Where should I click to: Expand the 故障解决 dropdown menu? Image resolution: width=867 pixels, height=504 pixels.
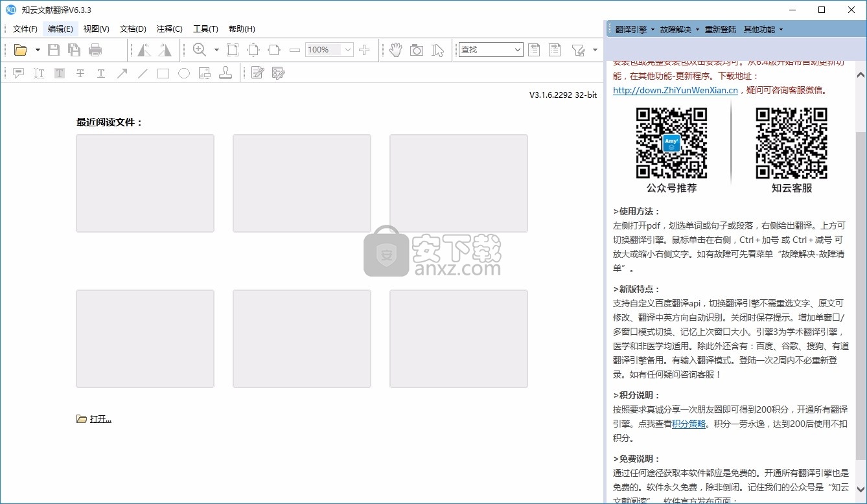coord(680,29)
